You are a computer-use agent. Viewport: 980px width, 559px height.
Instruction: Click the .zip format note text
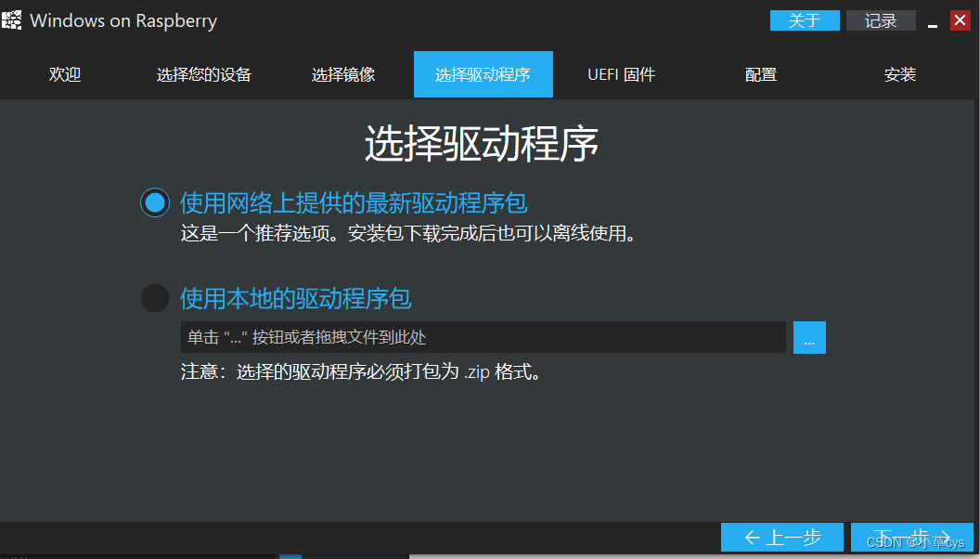click(361, 372)
